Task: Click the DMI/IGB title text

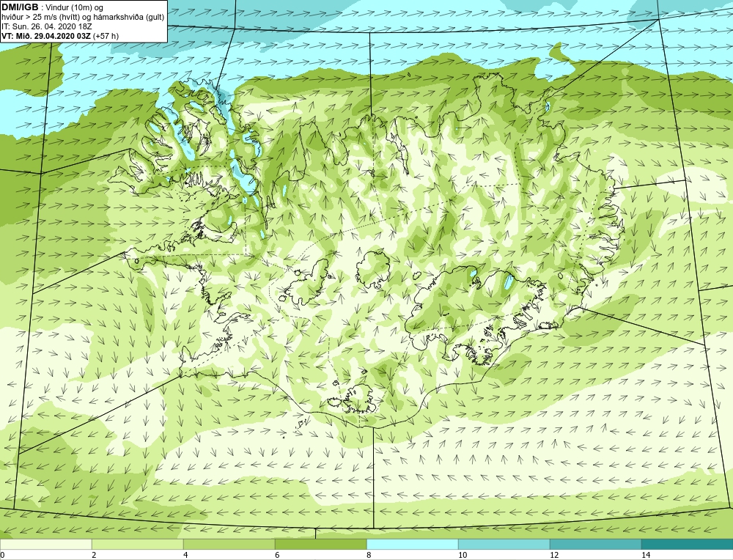Action: (20, 7)
